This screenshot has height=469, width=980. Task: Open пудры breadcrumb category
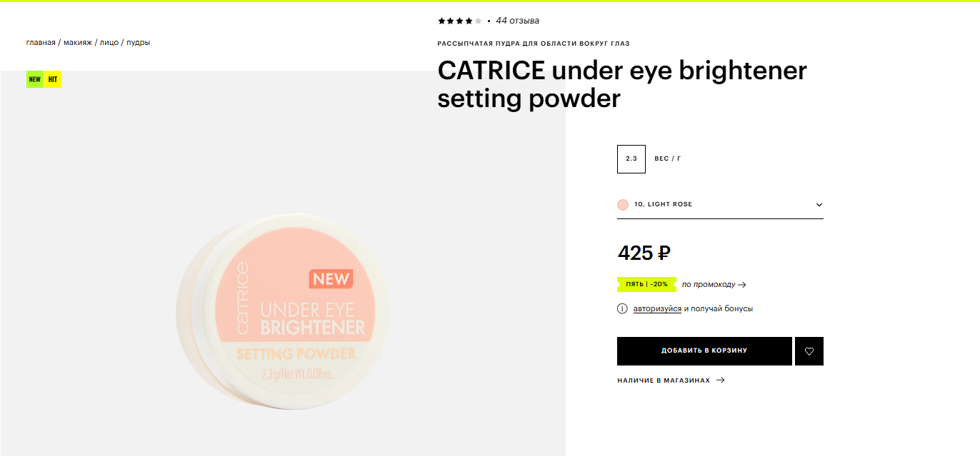click(x=139, y=42)
